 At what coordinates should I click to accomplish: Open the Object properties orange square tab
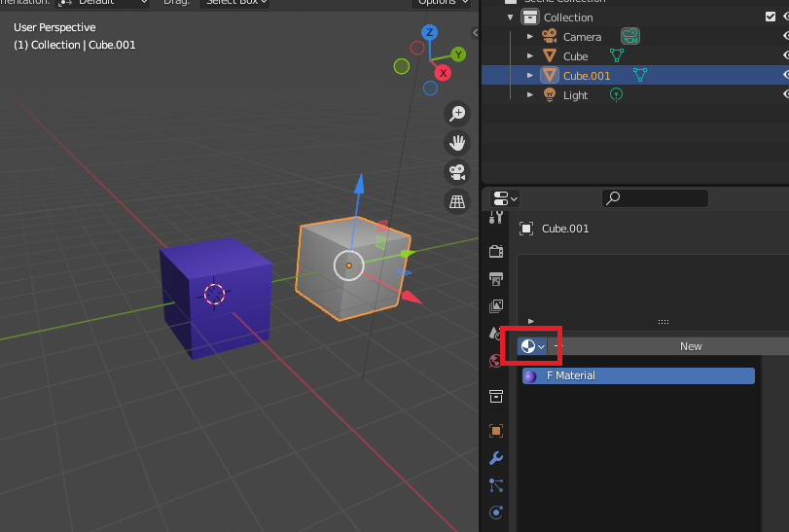click(x=496, y=431)
